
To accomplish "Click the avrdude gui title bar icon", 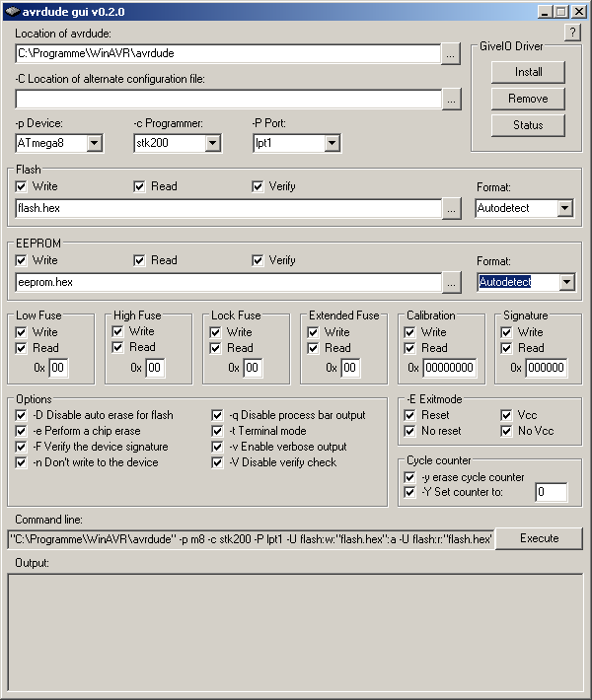I will click(x=13, y=11).
